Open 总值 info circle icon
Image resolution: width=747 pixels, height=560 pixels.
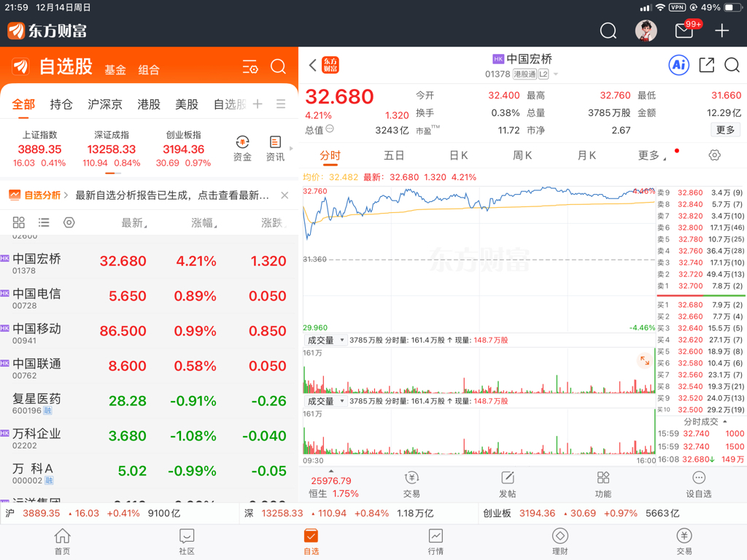click(330, 128)
